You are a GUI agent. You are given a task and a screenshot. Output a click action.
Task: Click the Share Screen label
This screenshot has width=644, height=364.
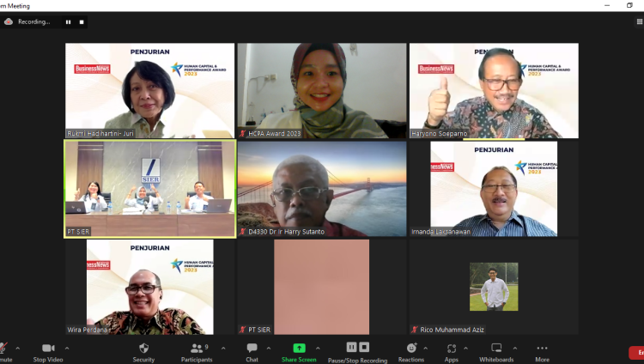(x=299, y=360)
